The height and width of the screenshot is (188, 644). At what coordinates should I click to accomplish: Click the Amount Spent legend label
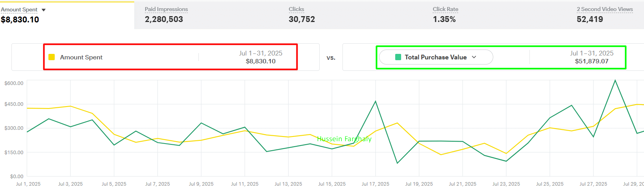pyautogui.click(x=81, y=57)
